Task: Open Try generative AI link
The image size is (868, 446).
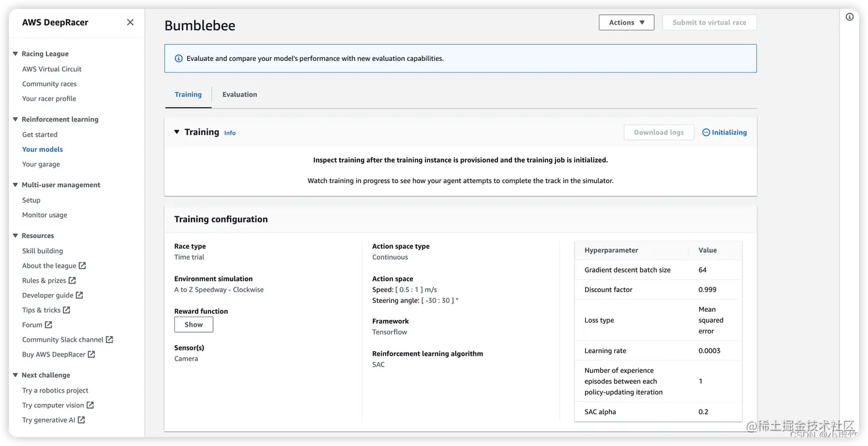Action: 49,420
